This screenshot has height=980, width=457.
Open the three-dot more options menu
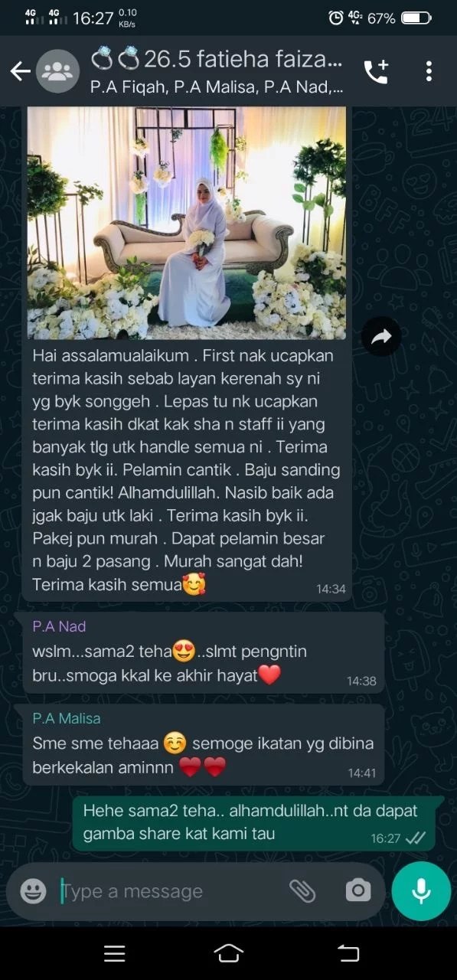point(429,71)
